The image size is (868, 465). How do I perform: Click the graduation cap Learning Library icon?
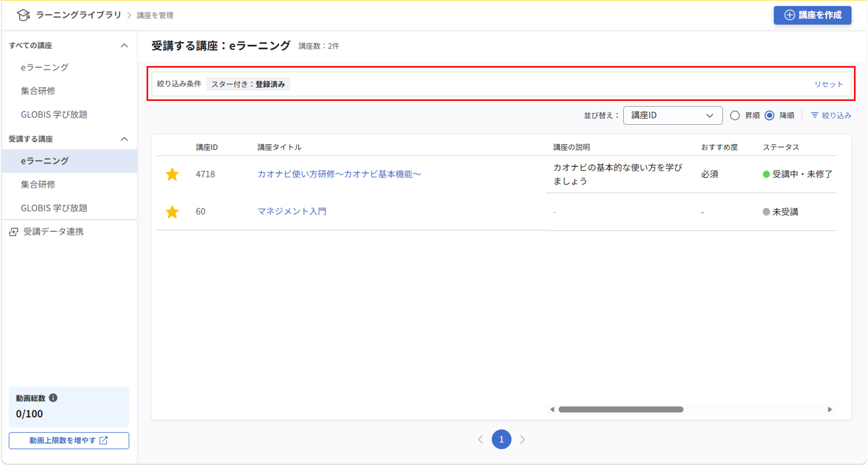coord(23,15)
